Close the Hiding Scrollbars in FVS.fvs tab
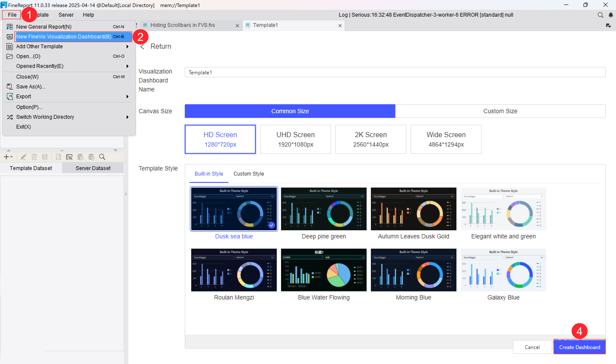This screenshot has width=616, height=364. pyautogui.click(x=237, y=25)
